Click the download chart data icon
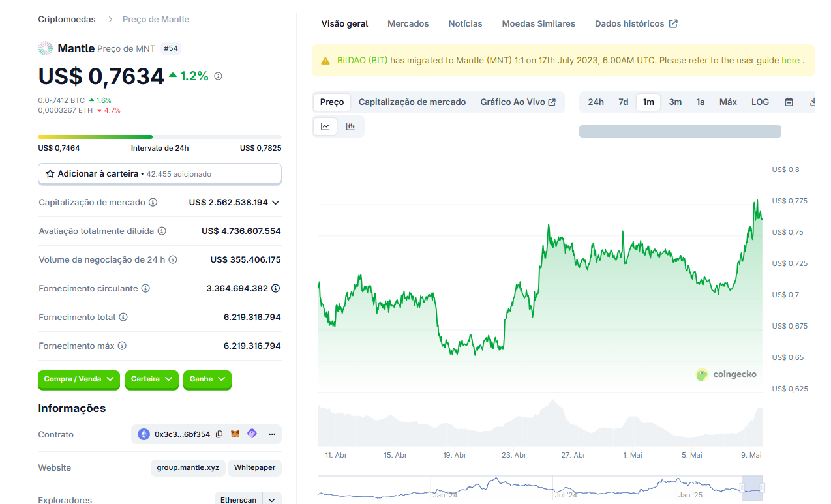 [812, 102]
